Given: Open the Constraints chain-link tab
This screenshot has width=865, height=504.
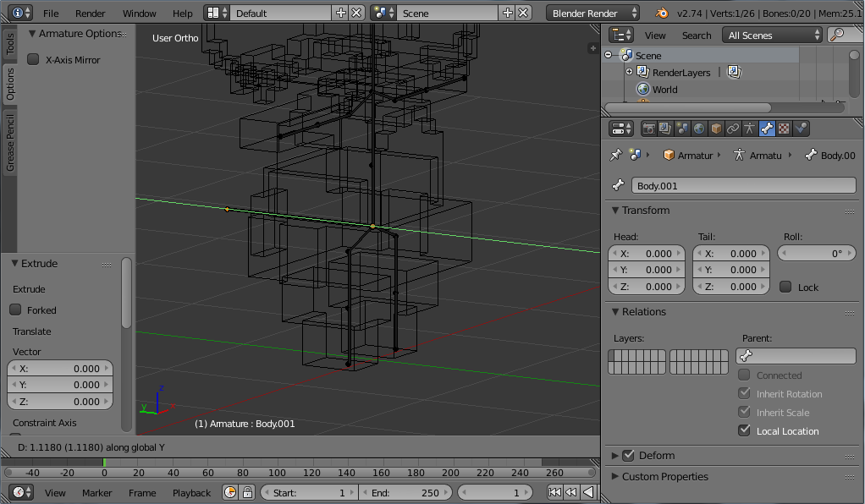Looking at the screenshot, I should (x=733, y=129).
